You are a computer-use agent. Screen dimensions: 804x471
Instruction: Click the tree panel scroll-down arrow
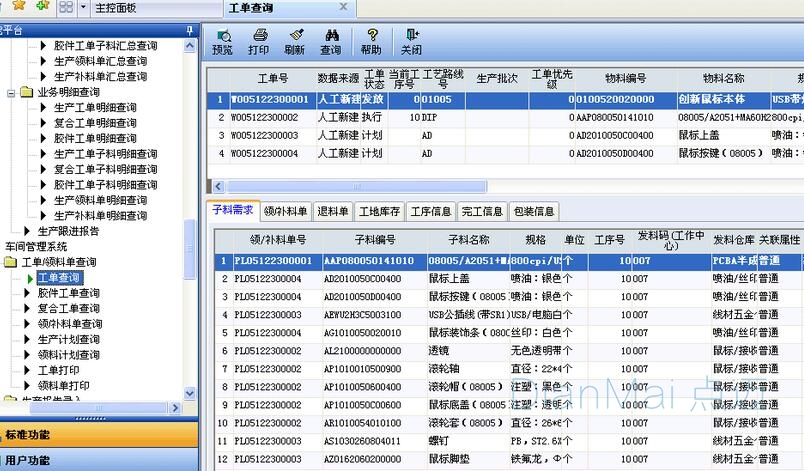(x=190, y=393)
